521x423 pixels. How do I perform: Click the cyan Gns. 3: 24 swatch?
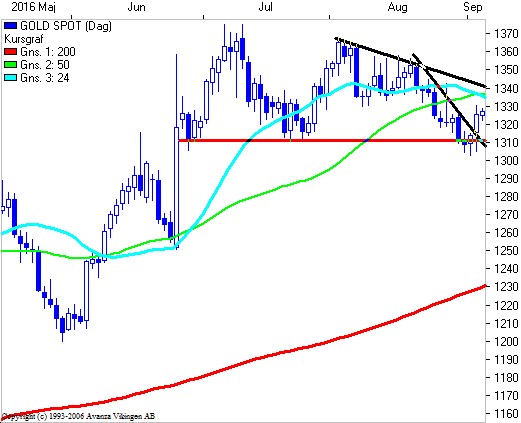pos(10,78)
